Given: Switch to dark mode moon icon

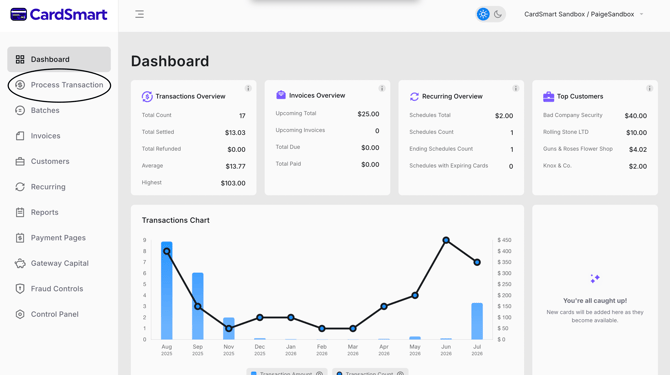Looking at the screenshot, I should click(498, 14).
